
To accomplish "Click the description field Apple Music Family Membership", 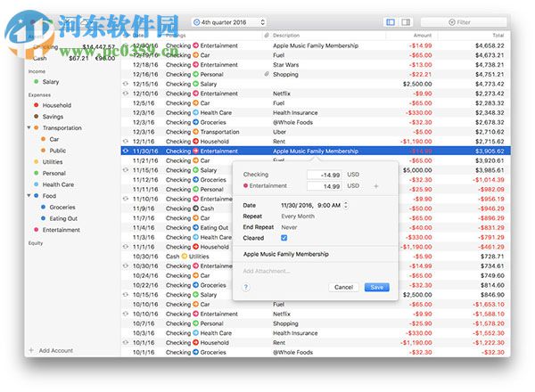I will [x=286, y=254].
